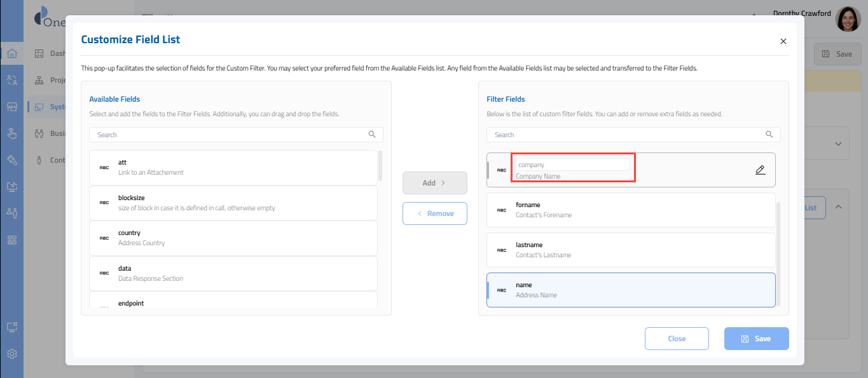Click the company name edit input
The height and width of the screenshot is (378, 868).
pos(572,165)
